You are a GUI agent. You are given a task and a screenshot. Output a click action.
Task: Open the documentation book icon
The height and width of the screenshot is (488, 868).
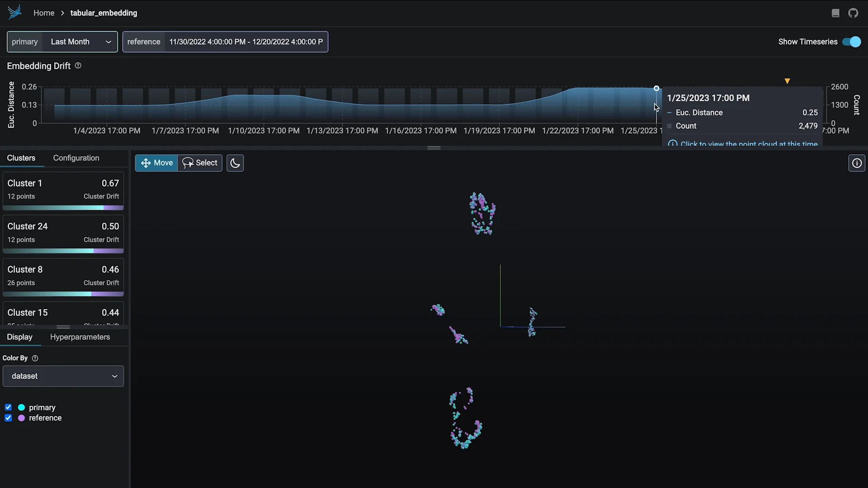pyautogui.click(x=835, y=13)
